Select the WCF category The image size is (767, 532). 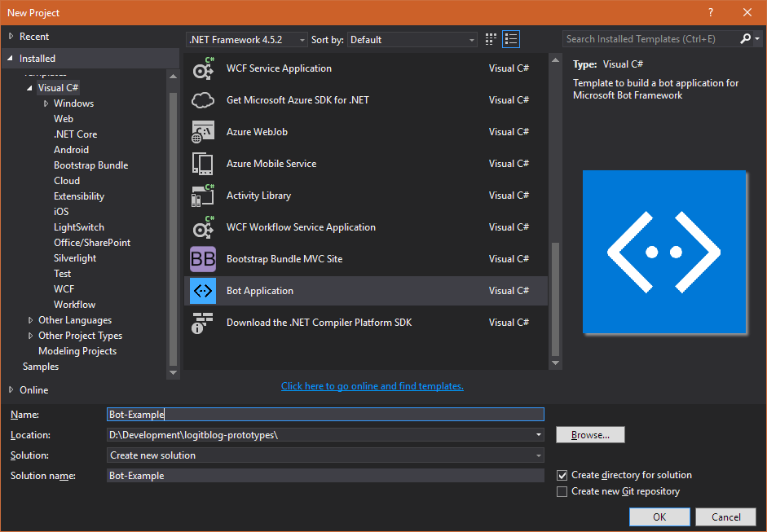(64, 289)
